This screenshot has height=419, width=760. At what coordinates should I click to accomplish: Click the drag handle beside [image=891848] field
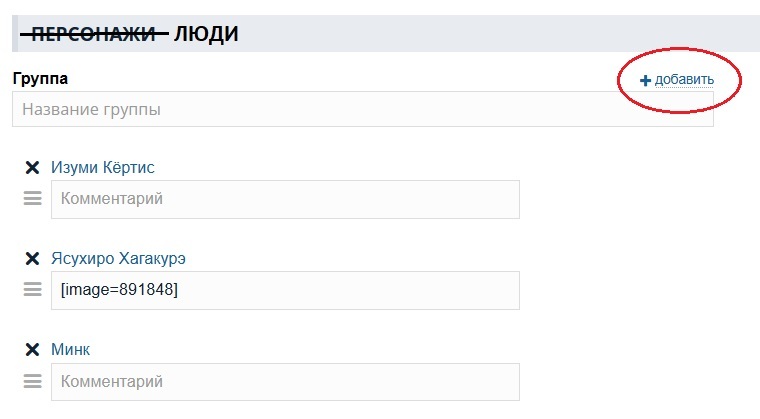pyautogui.click(x=32, y=290)
